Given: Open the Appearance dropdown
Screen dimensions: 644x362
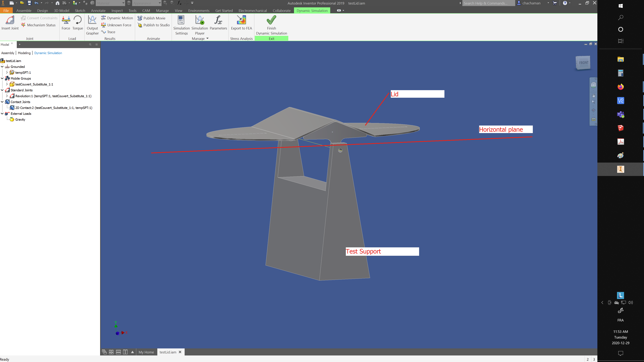Looking at the screenshot, I should point(147,3).
